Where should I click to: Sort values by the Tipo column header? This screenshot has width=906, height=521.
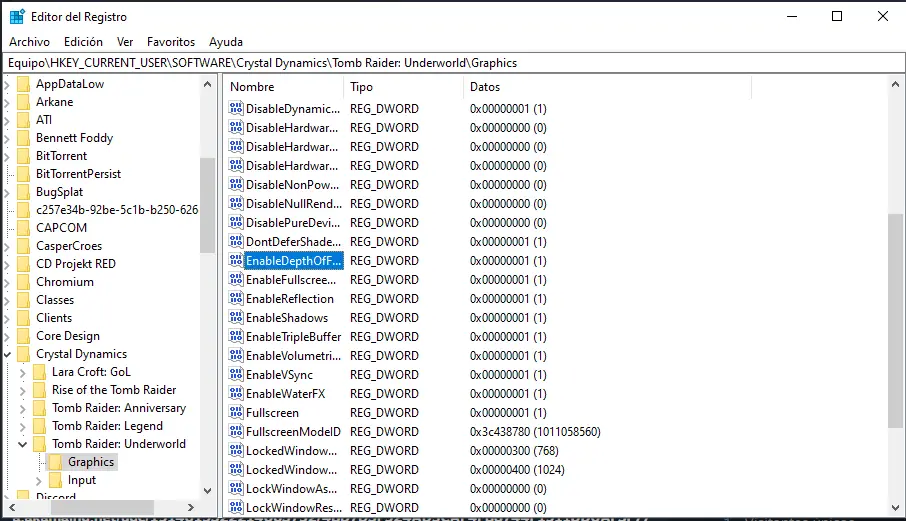[403, 87]
